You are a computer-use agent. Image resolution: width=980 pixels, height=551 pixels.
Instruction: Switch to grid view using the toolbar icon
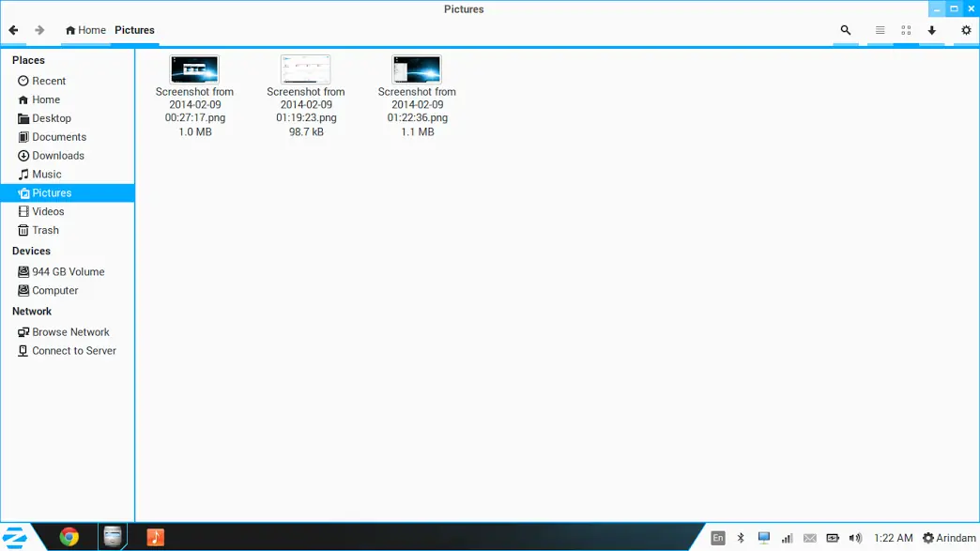(x=905, y=30)
